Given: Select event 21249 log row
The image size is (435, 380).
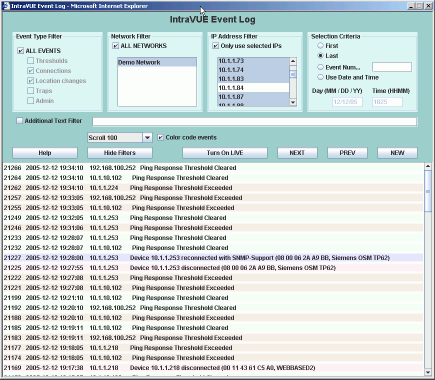Looking at the screenshot, I should click(213, 218).
